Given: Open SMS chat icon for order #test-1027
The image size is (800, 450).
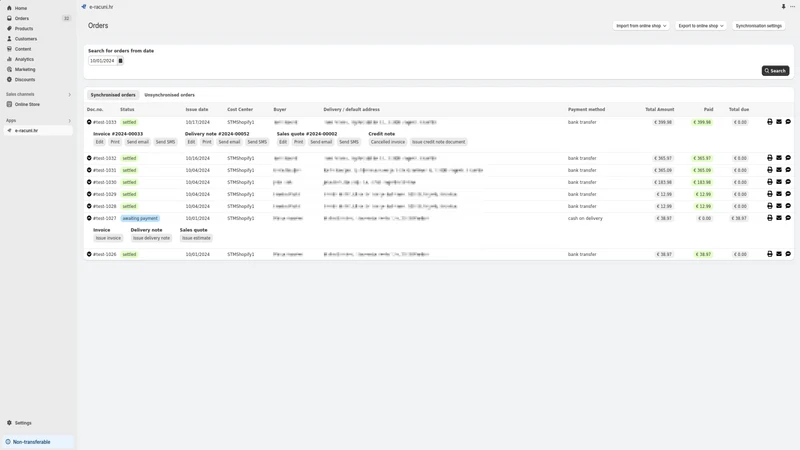Looking at the screenshot, I should [x=788, y=218].
